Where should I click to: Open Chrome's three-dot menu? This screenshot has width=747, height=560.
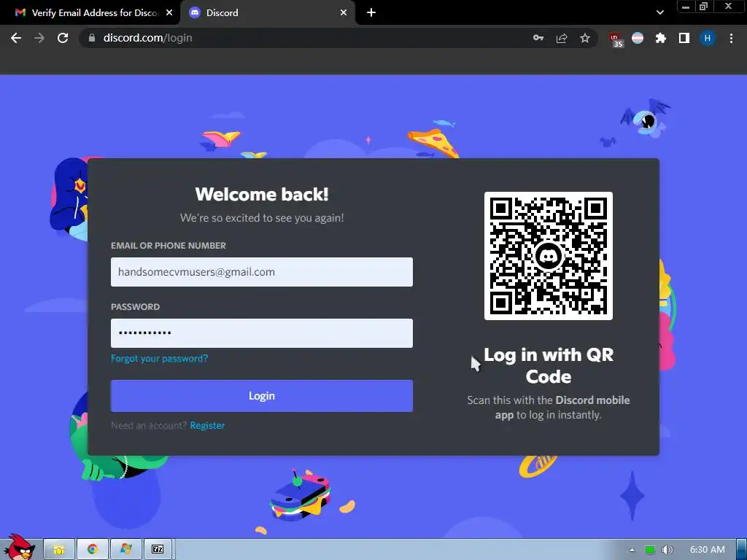tap(731, 38)
